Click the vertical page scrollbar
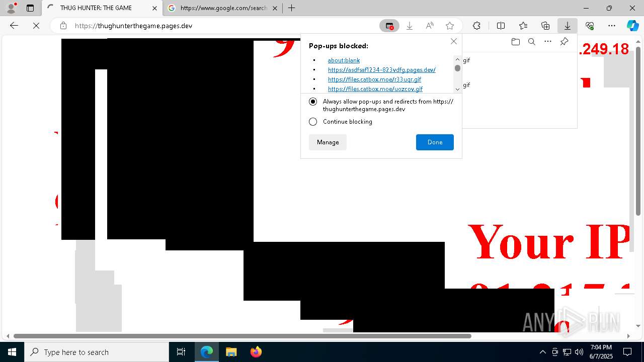Screen dimensions: 644x362 pos(638,131)
